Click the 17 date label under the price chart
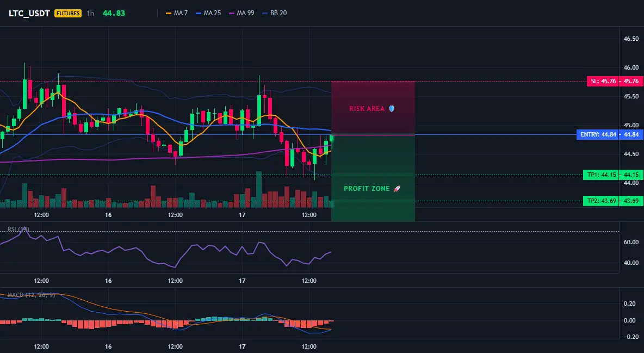Viewport: 644px width, 353px height. (242, 215)
